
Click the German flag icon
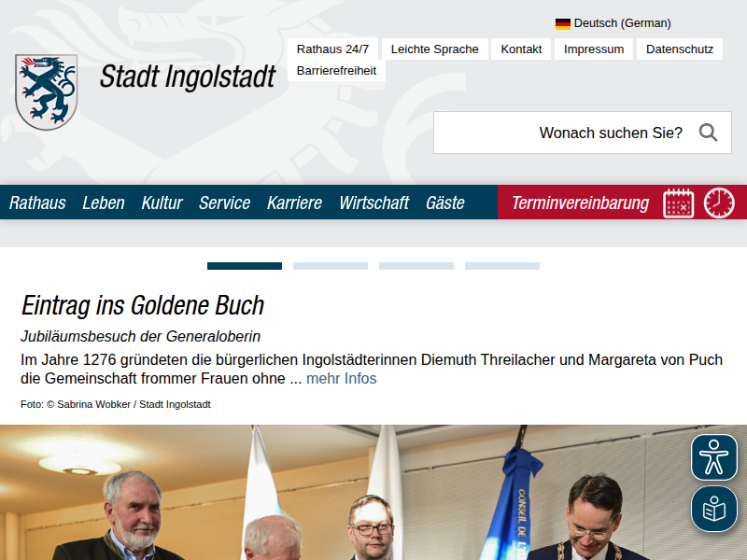click(x=563, y=23)
